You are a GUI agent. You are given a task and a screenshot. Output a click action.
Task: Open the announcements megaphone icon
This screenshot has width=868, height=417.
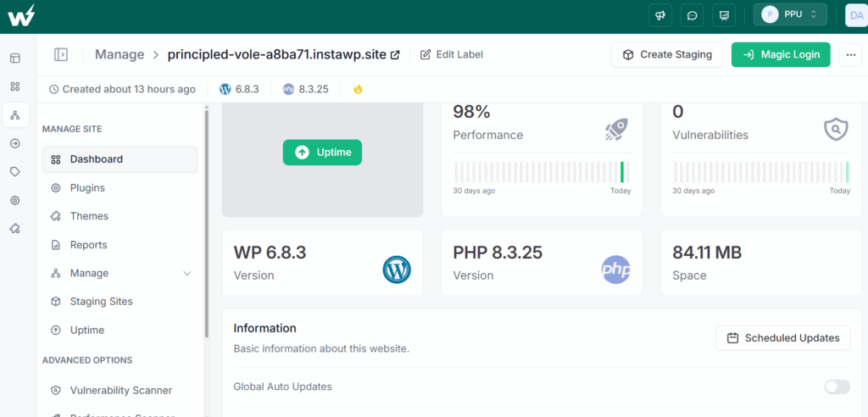click(660, 15)
